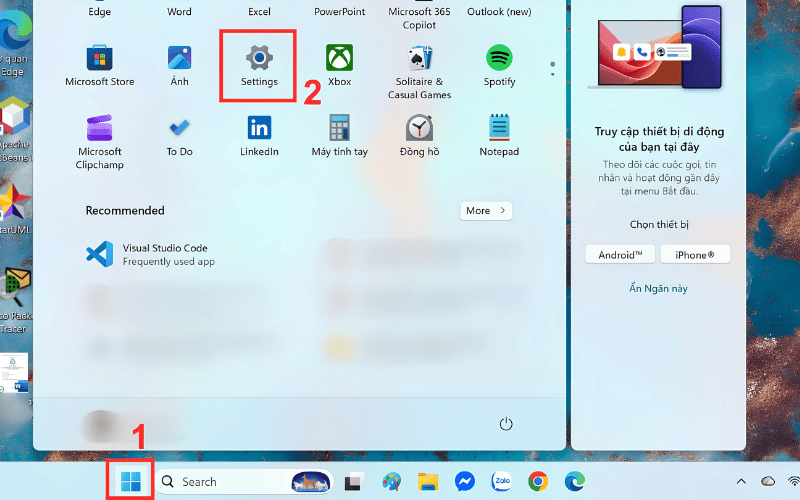Screen dimensions: 800x500
Task: Open Task View on the taskbar
Action: 355,481
